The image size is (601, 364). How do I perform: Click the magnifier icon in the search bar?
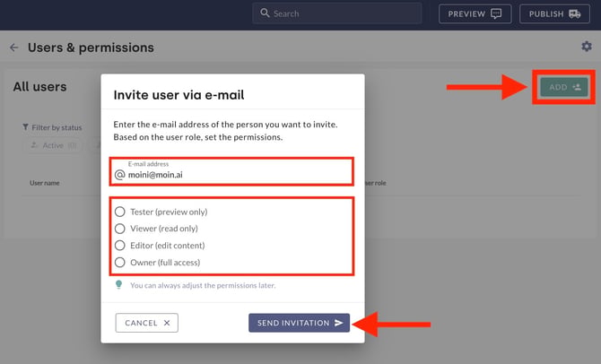click(x=265, y=13)
